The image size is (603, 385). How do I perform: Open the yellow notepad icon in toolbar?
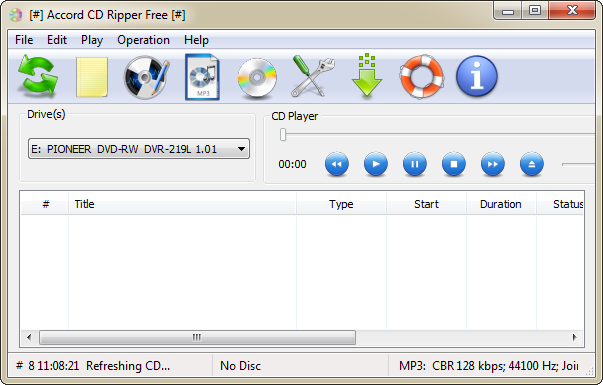92,77
